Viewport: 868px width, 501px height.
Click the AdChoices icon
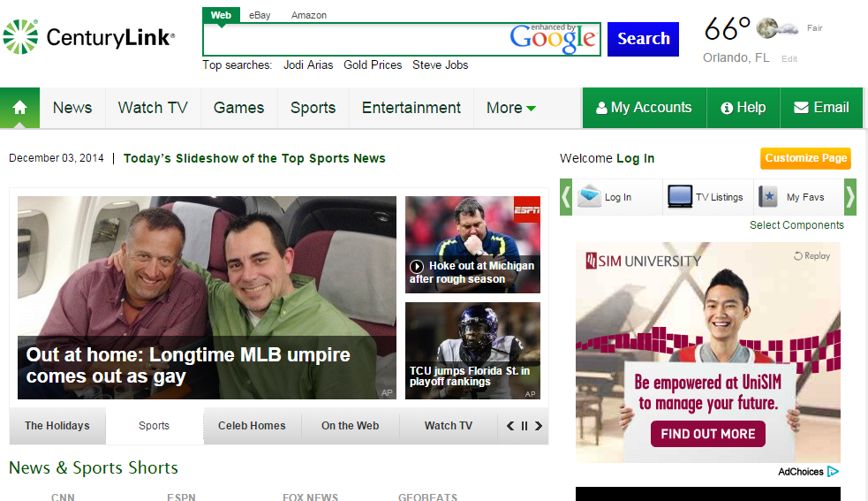pos(834,472)
